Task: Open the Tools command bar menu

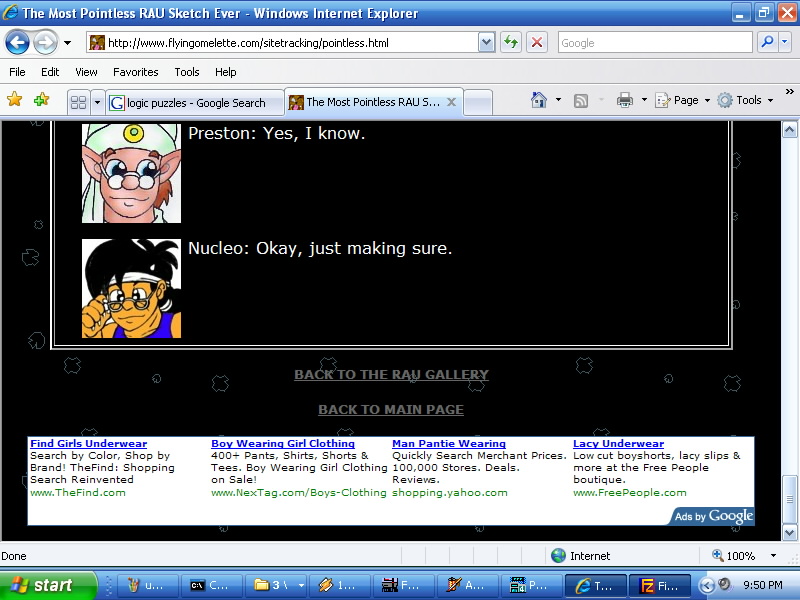Action: [x=745, y=100]
